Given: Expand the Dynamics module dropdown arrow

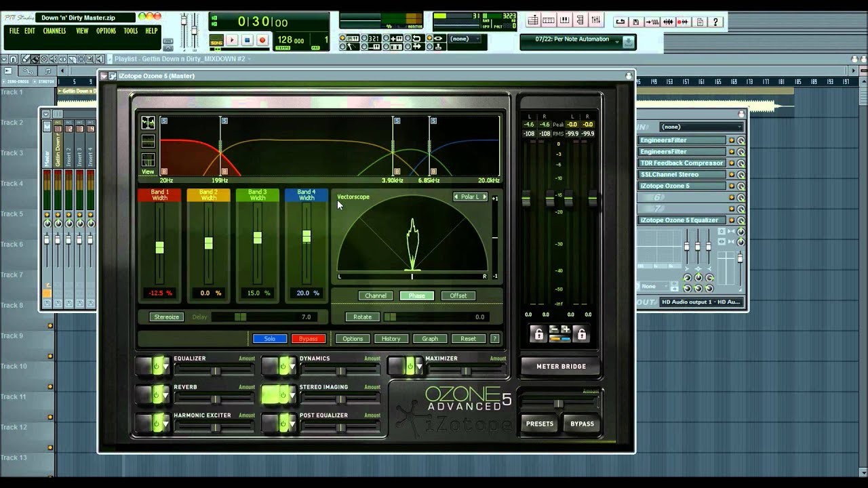Looking at the screenshot, I should [x=292, y=367].
